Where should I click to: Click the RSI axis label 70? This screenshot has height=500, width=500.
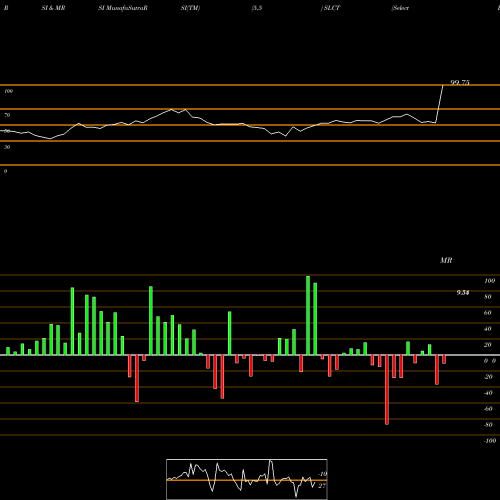coord(7,115)
